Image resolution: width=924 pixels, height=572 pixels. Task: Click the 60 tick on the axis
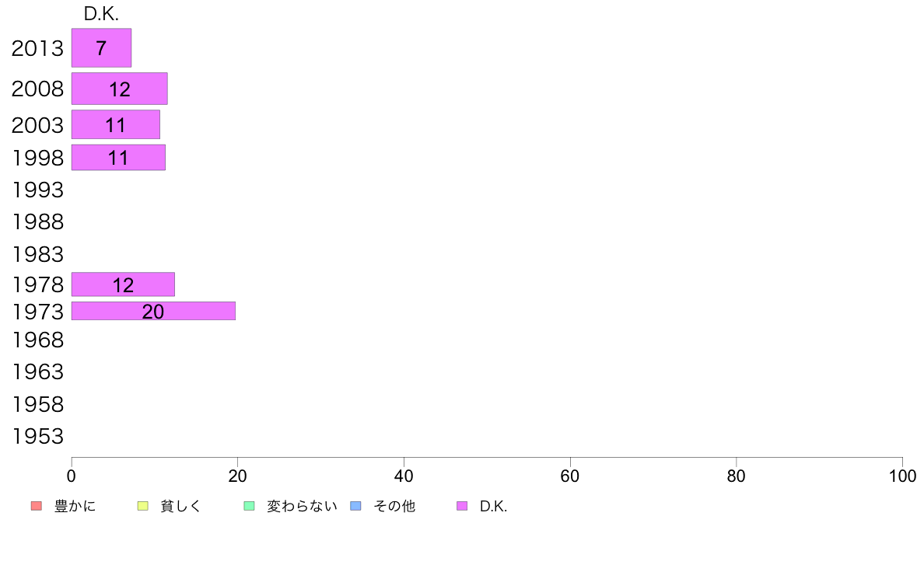tap(570, 476)
